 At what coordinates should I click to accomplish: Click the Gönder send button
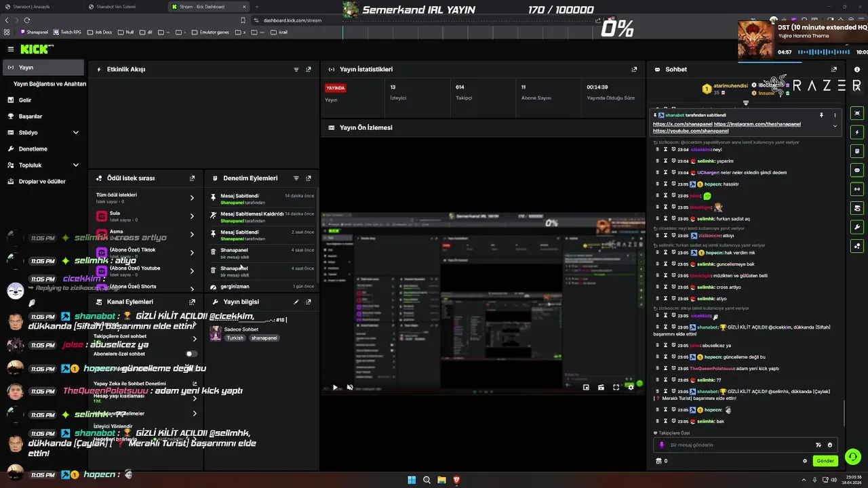[825, 461]
